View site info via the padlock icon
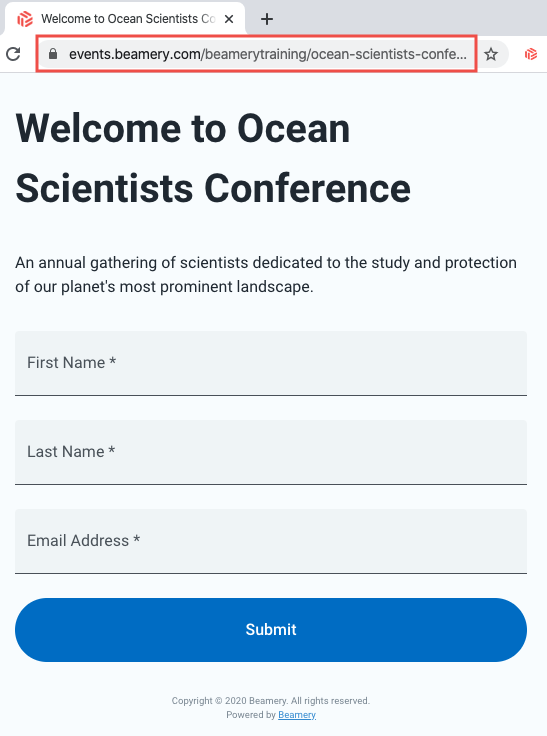547x736 pixels. point(53,54)
